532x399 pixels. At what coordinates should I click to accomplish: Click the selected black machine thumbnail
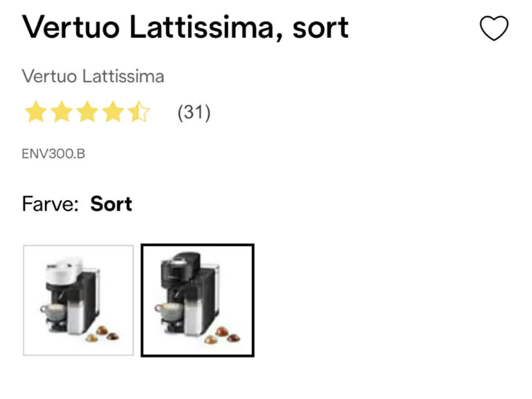tap(198, 299)
